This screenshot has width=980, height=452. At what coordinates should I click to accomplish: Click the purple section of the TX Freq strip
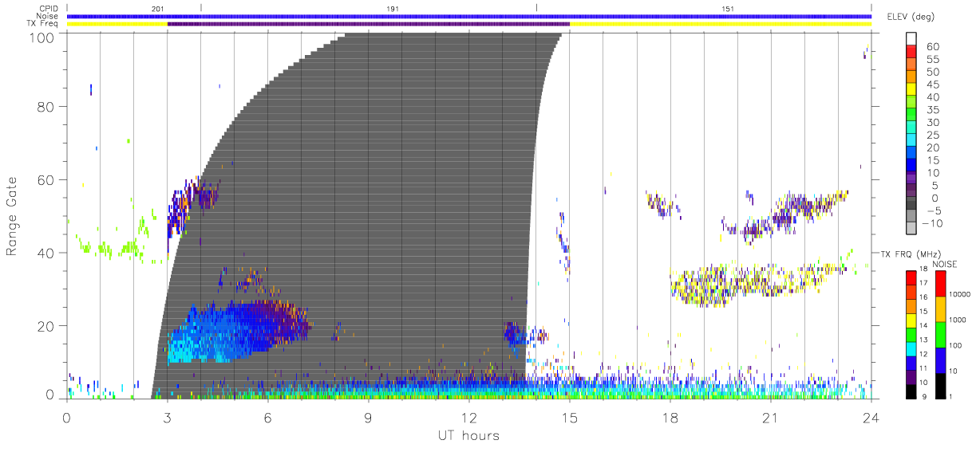click(369, 24)
